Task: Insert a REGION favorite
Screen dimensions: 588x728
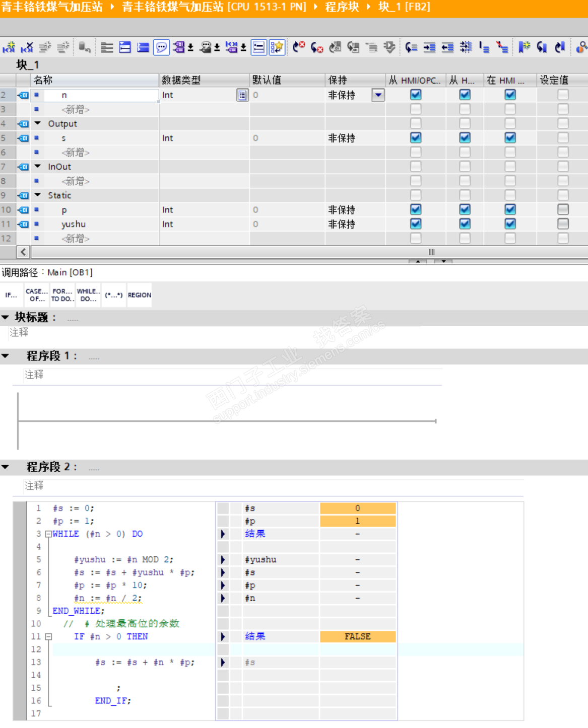Action: click(x=140, y=295)
